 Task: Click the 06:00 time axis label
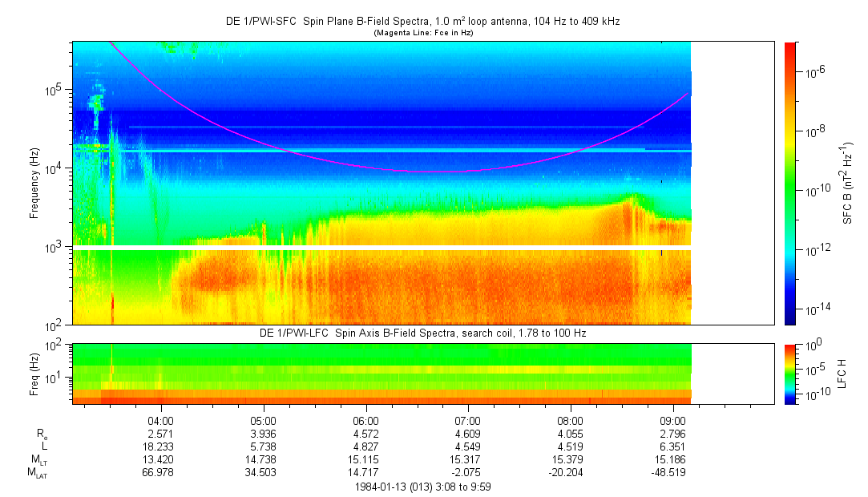pos(365,419)
